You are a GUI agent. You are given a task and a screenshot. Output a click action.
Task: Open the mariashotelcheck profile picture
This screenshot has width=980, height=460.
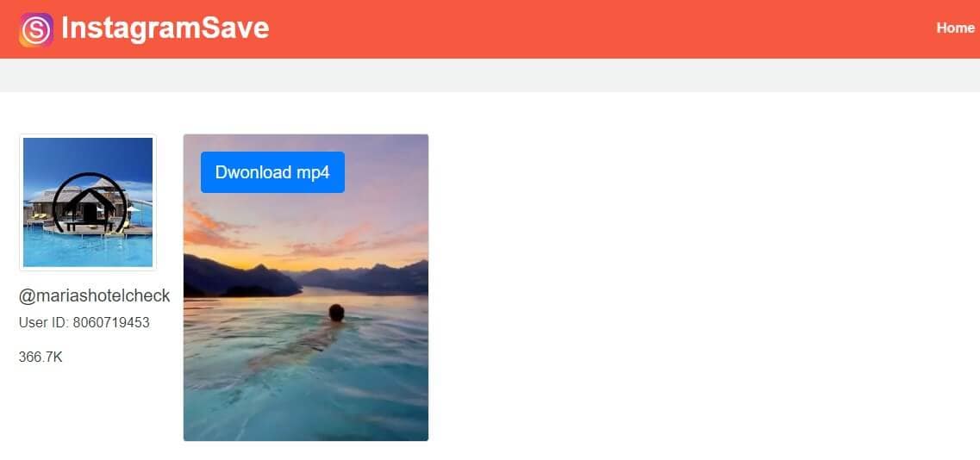click(88, 202)
